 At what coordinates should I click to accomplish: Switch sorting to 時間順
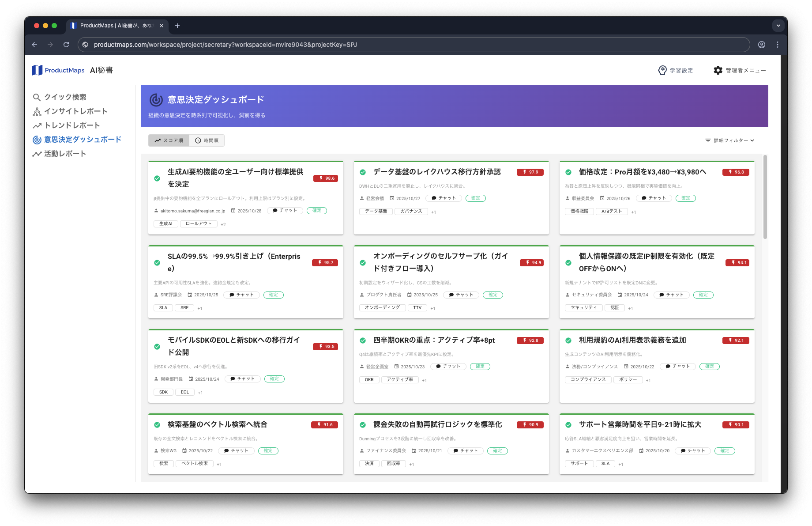pyautogui.click(x=207, y=140)
